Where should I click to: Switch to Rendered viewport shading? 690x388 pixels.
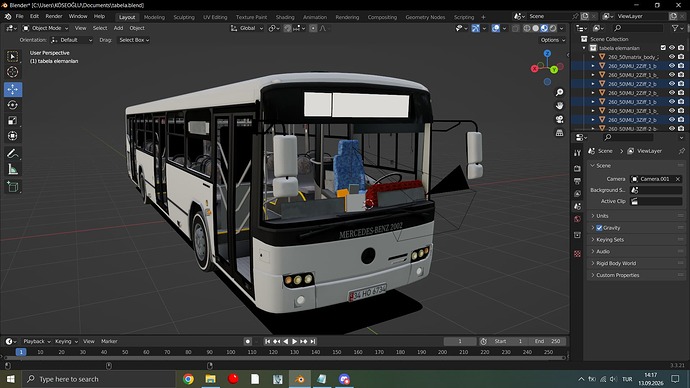(553, 28)
